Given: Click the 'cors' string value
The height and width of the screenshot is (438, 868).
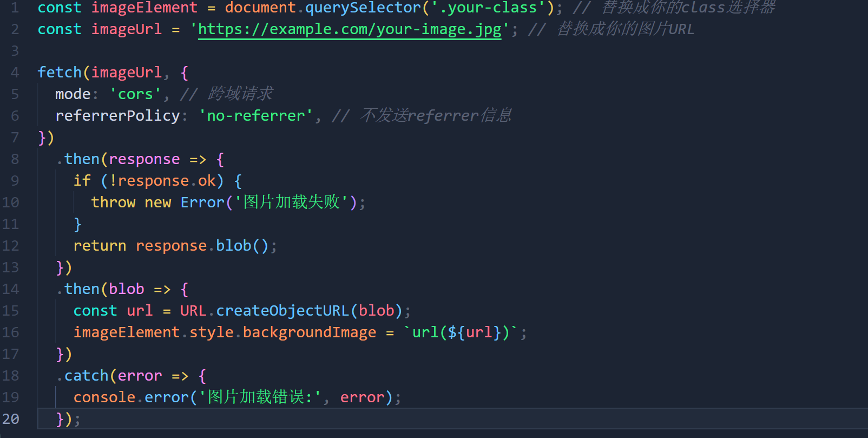Looking at the screenshot, I should point(135,94).
